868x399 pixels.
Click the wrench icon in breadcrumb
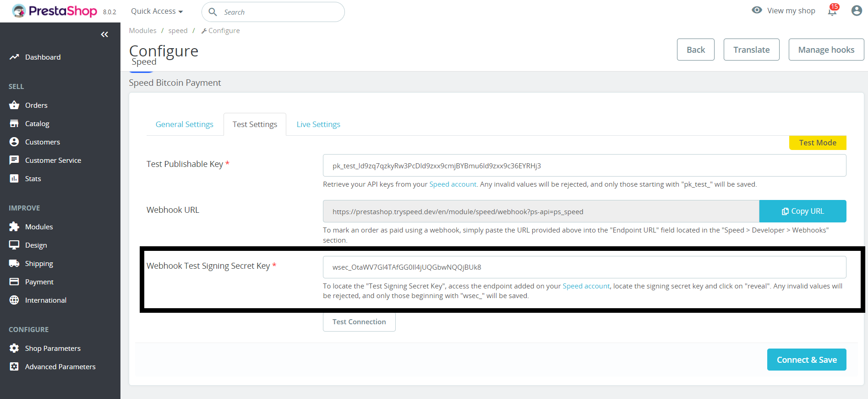pyautogui.click(x=204, y=31)
